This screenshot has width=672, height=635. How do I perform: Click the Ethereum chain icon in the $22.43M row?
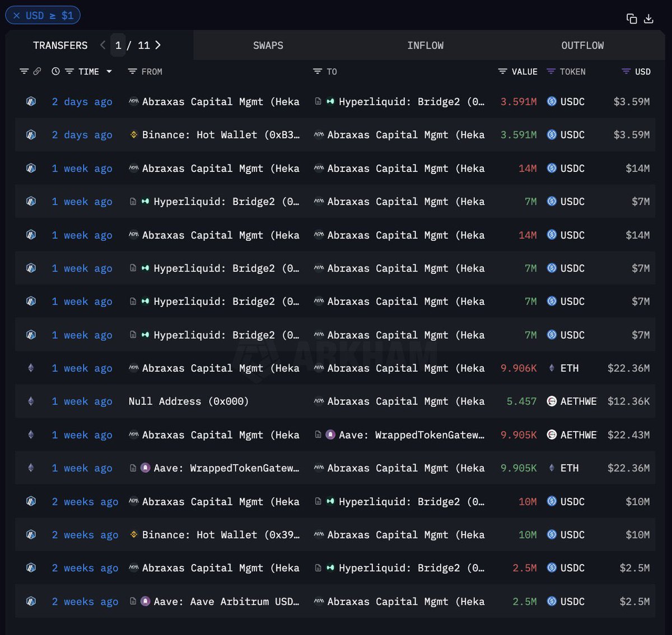tap(31, 435)
